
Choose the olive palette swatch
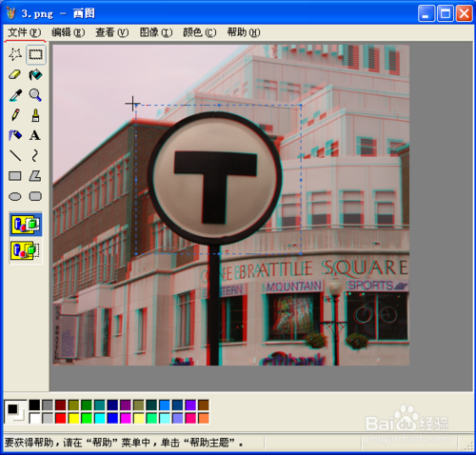click(x=73, y=406)
